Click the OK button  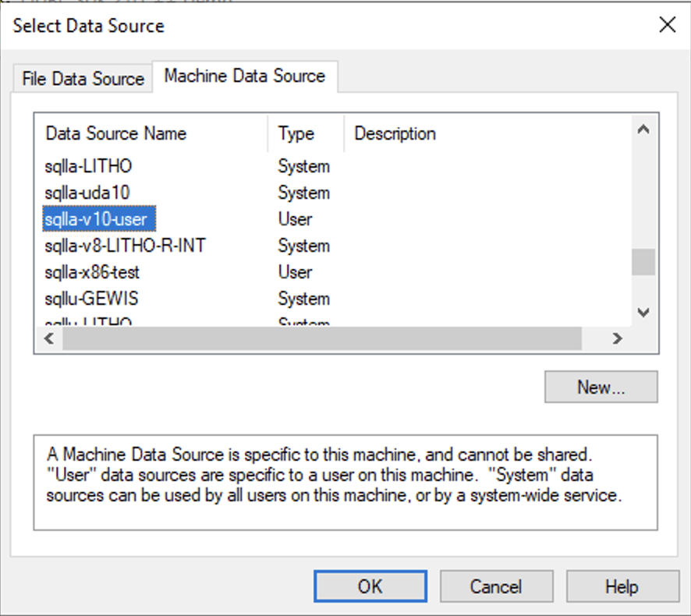[x=370, y=586]
